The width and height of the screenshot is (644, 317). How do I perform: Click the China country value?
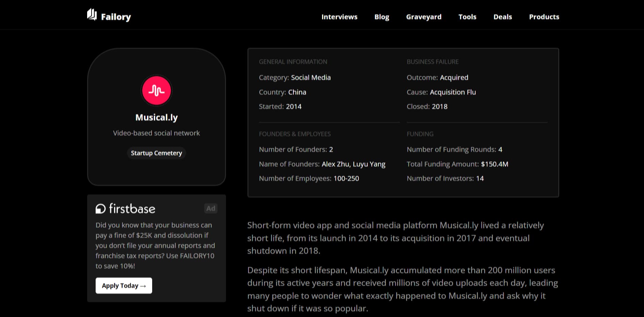pos(297,92)
